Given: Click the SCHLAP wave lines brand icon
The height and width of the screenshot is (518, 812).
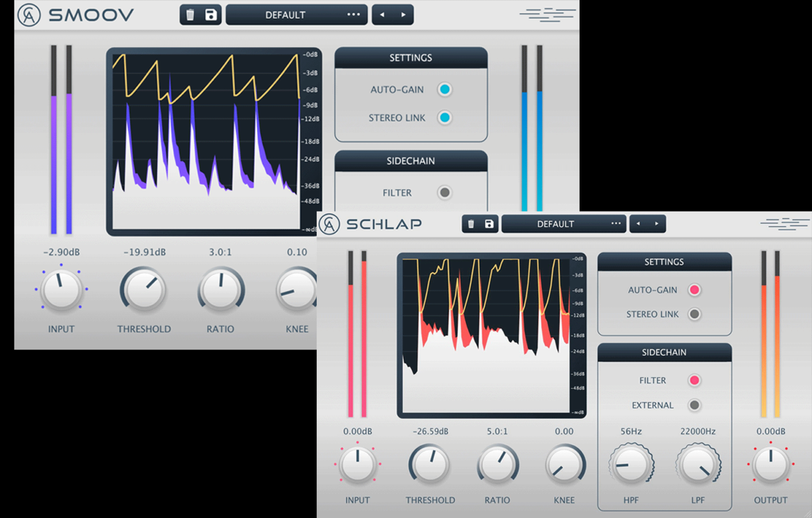Looking at the screenshot, I should (785, 223).
